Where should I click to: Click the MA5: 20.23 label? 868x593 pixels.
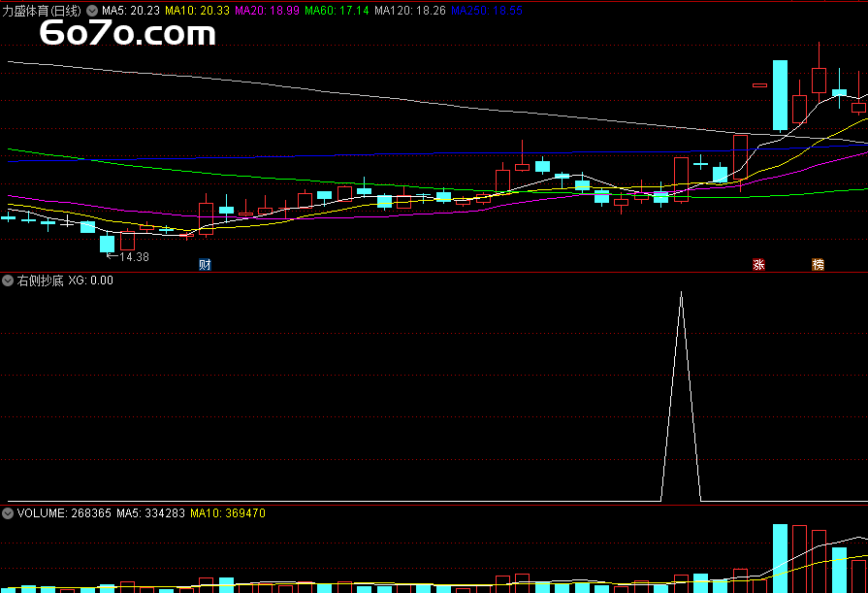pyautogui.click(x=131, y=11)
